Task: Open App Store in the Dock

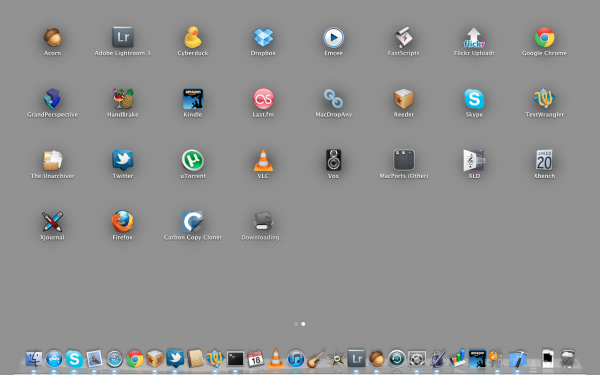Action: [54, 359]
